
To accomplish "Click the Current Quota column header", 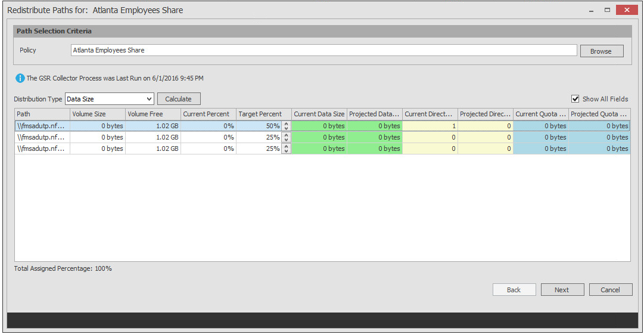I will point(542,114).
